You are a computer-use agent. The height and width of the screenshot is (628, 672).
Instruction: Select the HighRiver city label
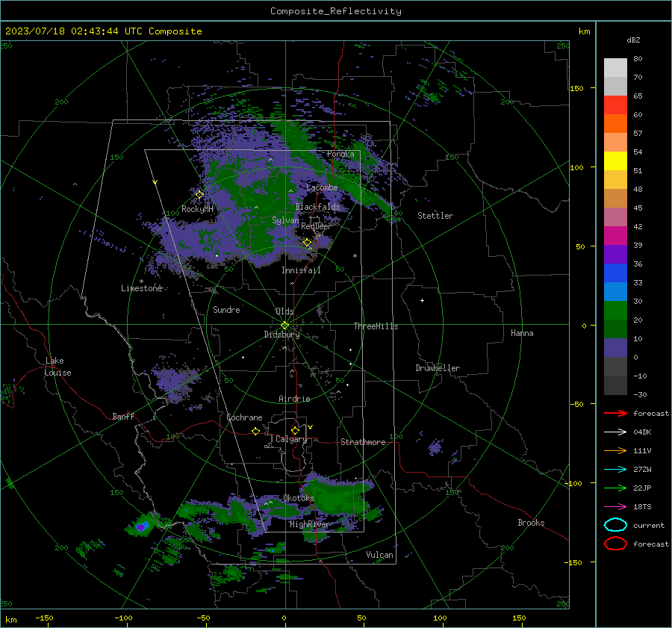tap(309, 525)
